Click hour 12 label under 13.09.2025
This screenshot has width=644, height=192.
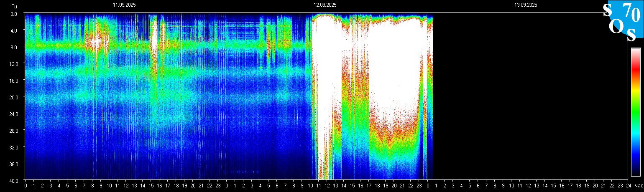pos(528,186)
